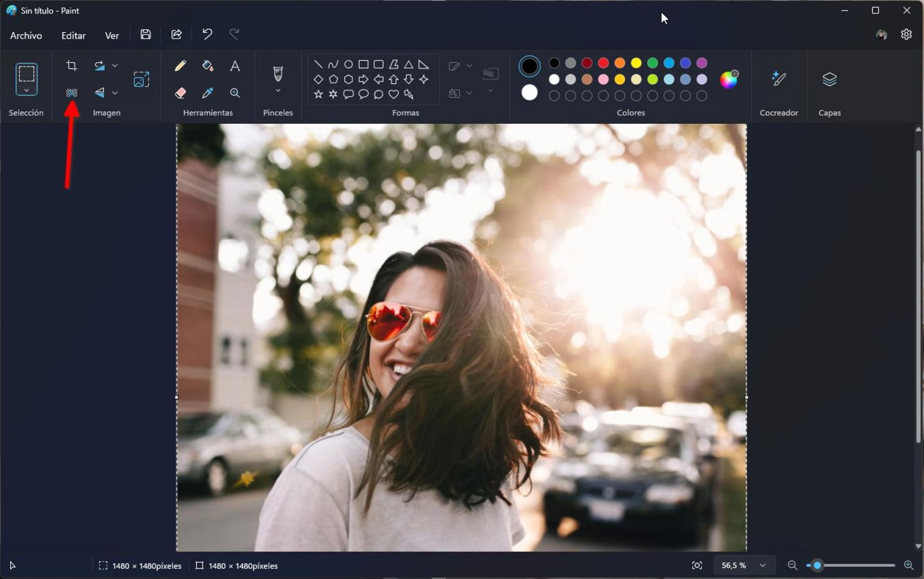Image resolution: width=924 pixels, height=579 pixels.
Task: Click the vertical scrollbar thumb
Action: 918,297
